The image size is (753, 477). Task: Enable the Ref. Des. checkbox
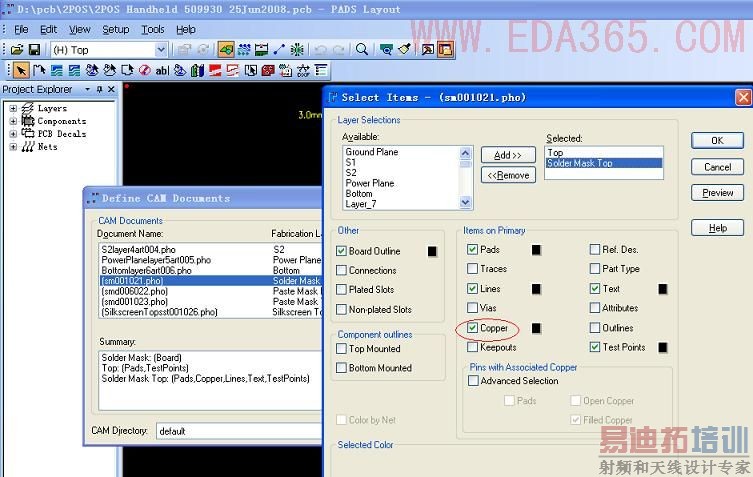click(x=595, y=249)
